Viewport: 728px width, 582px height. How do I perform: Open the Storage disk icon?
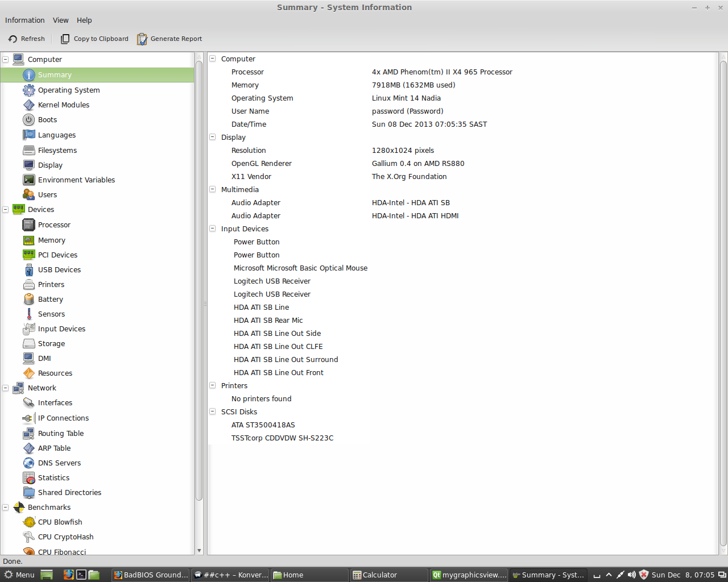click(29, 343)
